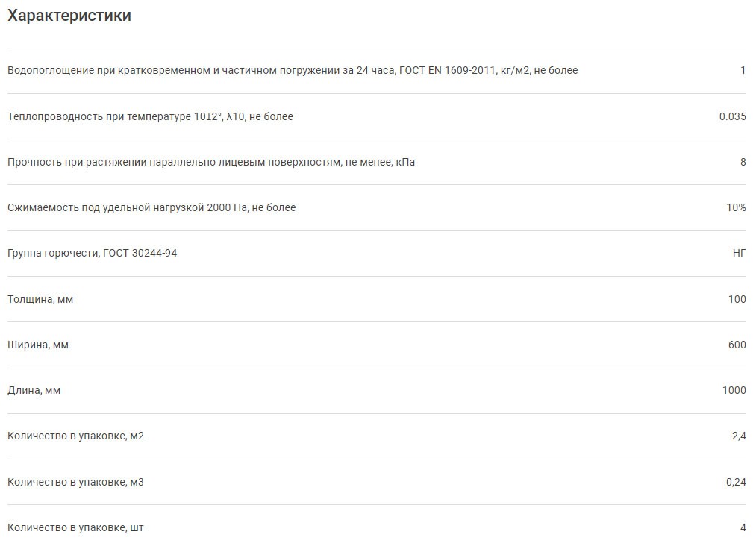Select the thickness value 100
Viewport: 756px width, 546px height.
click(737, 299)
